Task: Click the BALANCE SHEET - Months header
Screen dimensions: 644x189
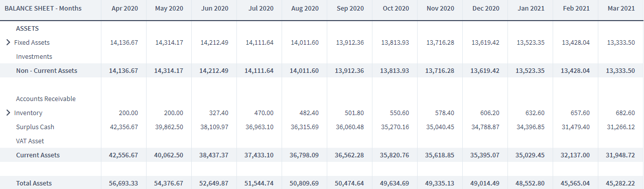Action: click(43, 9)
